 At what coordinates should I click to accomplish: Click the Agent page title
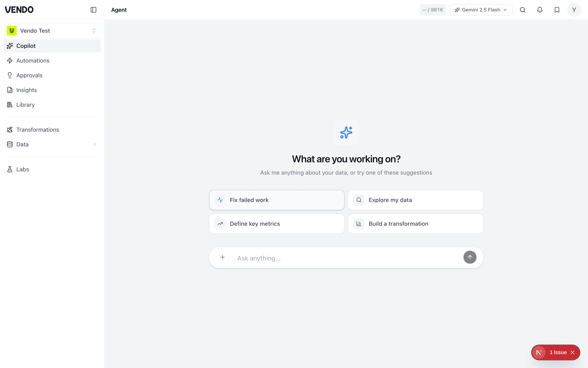pyautogui.click(x=119, y=10)
